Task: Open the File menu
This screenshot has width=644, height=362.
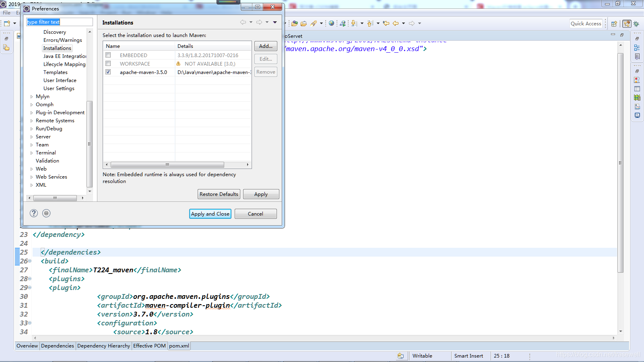Action: tap(7, 13)
